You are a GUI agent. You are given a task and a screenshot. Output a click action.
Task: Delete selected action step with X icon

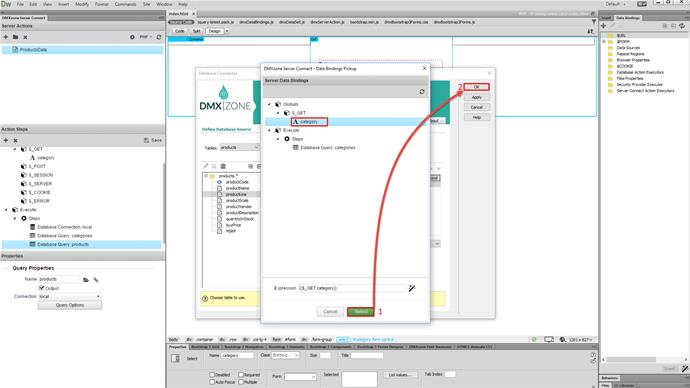pyautogui.click(x=15, y=140)
